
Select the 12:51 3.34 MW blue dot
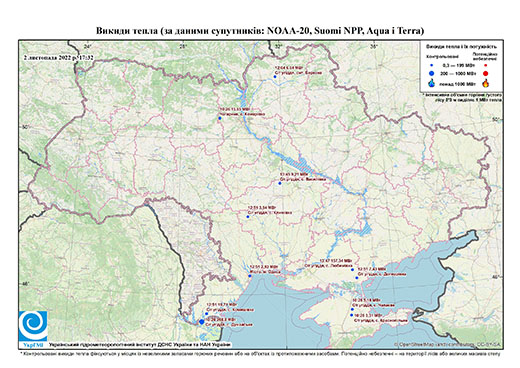pyautogui.click(x=248, y=217)
